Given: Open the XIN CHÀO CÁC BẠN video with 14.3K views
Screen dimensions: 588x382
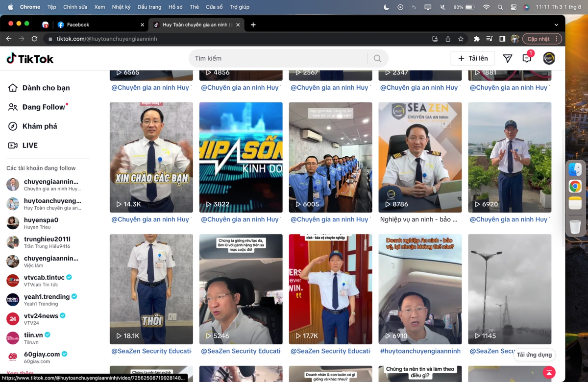Looking at the screenshot, I should click(151, 157).
